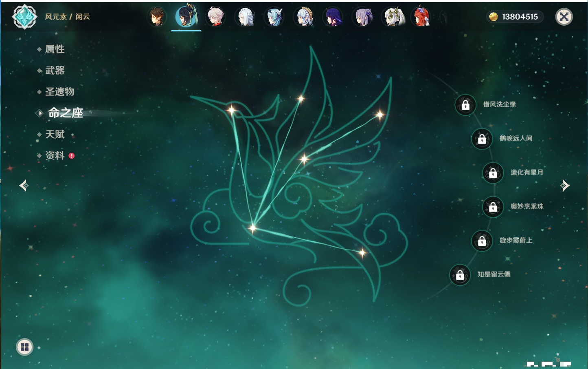The image size is (588, 369).
Task: Go to the 属性 attributes tab
Action: pyautogui.click(x=55, y=49)
